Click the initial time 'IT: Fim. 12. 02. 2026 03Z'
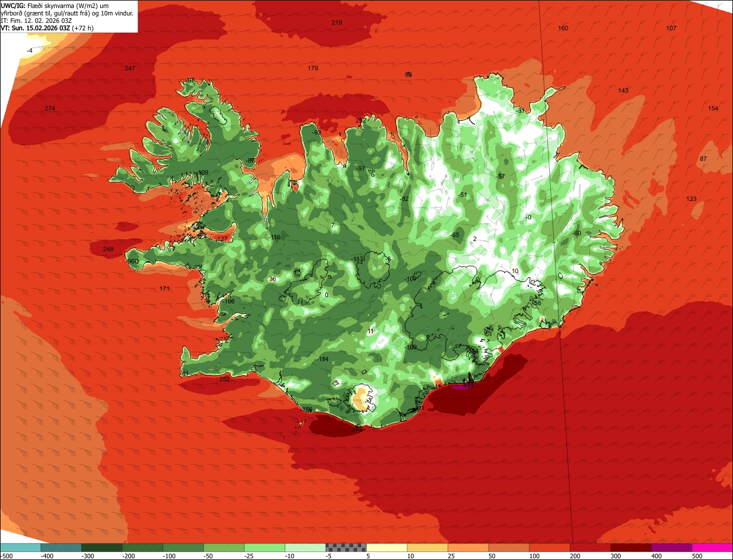The width and height of the screenshot is (733, 560). pos(36,21)
